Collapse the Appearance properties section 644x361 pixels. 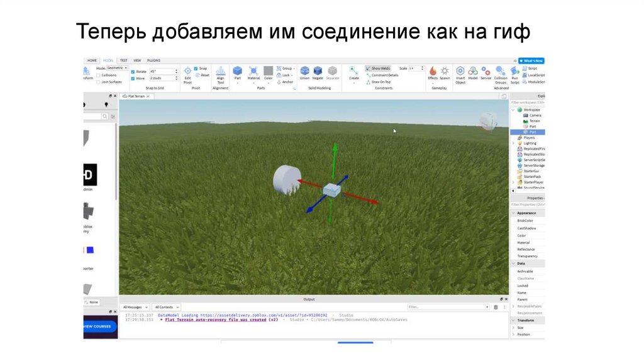click(x=513, y=213)
